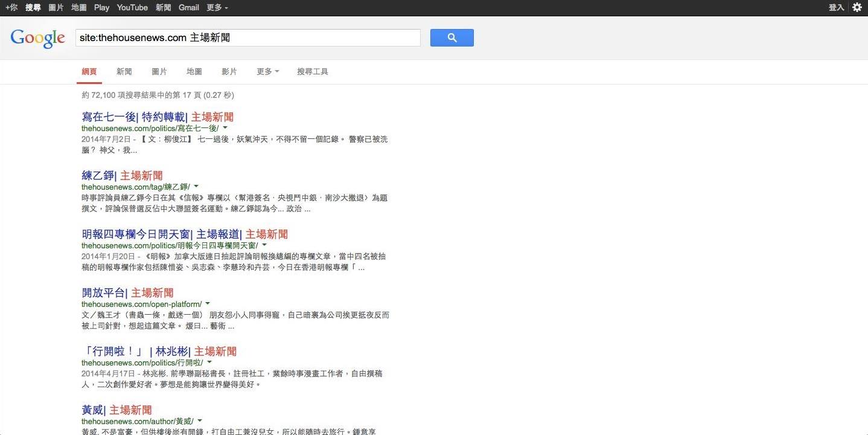Click the snippet dated 2014年1月20日

[x=235, y=262]
